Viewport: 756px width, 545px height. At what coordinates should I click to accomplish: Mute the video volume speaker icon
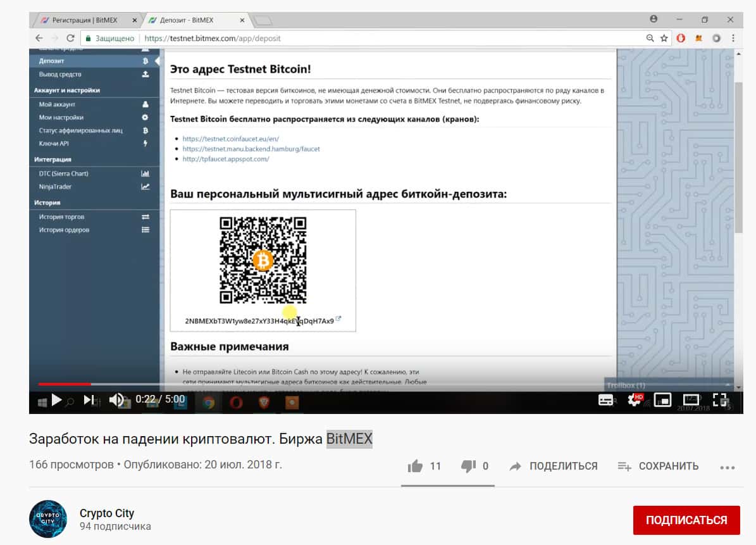point(116,400)
